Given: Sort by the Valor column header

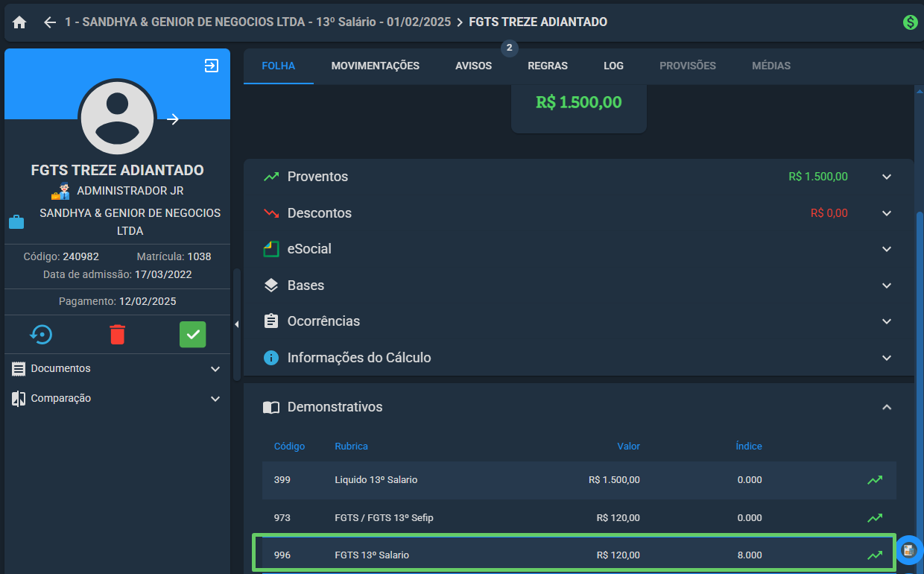Looking at the screenshot, I should point(628,447).
